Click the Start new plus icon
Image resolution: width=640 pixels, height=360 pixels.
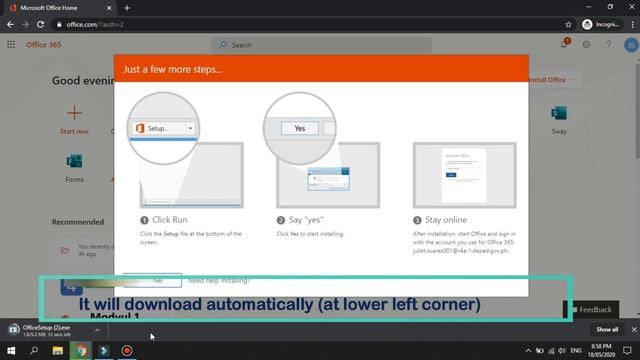pos(74,113)
